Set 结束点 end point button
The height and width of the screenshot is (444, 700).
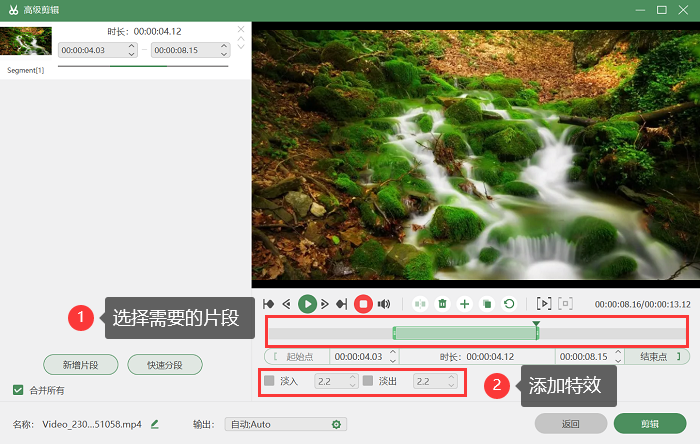[x=657, y=357]
